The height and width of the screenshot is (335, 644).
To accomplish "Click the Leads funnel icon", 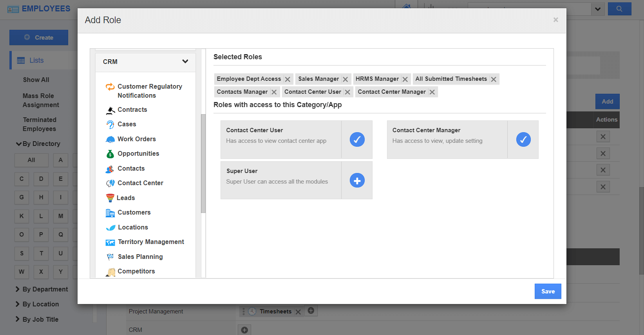I will tap(110, 198).
